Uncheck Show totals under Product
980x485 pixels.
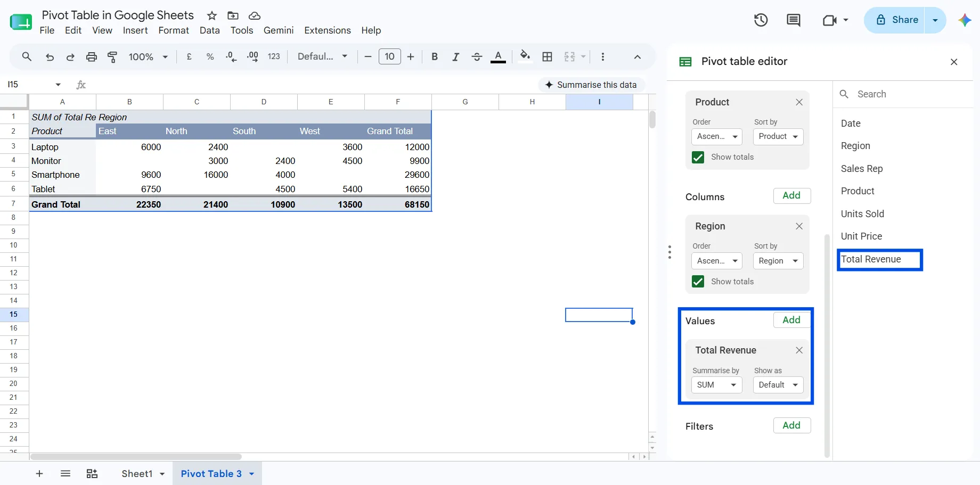tap(698, 157)
